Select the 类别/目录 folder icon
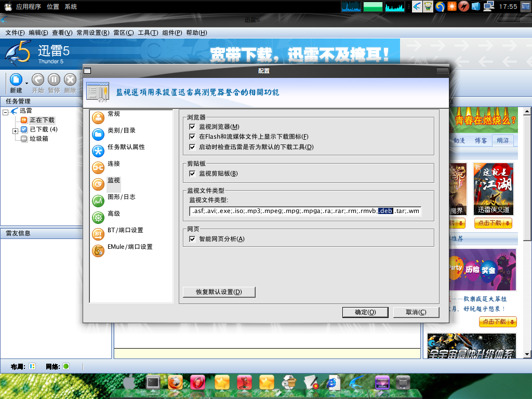Image resolution: width=532 pixels, height=399 pixels. [x=98, y=135]
